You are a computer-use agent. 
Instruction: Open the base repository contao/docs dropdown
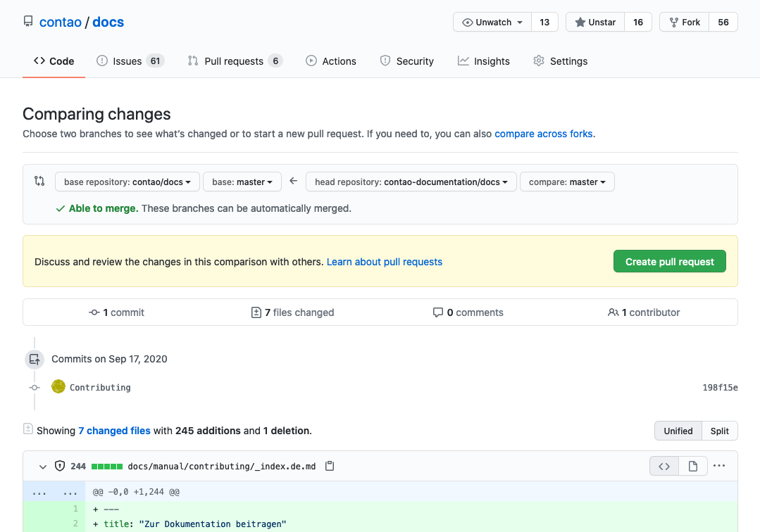[x=127, y=182]
